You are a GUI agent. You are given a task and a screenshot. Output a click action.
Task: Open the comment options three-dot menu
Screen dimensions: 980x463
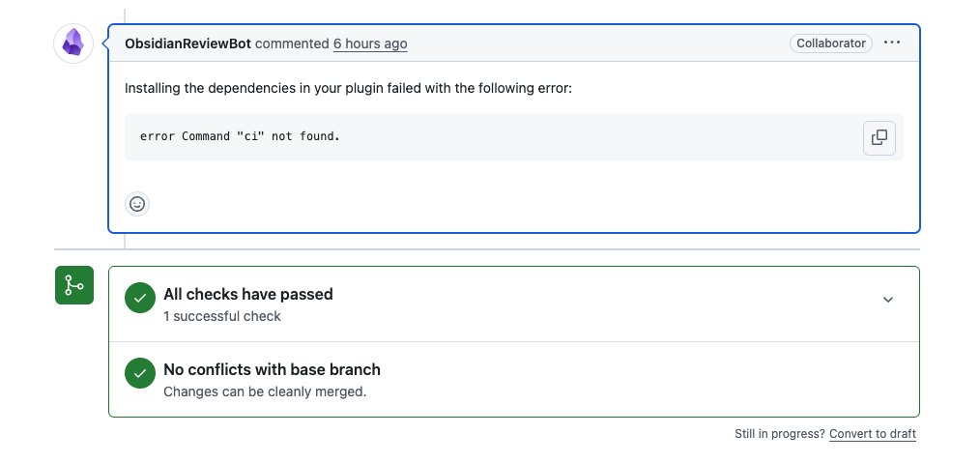[892, 43]
